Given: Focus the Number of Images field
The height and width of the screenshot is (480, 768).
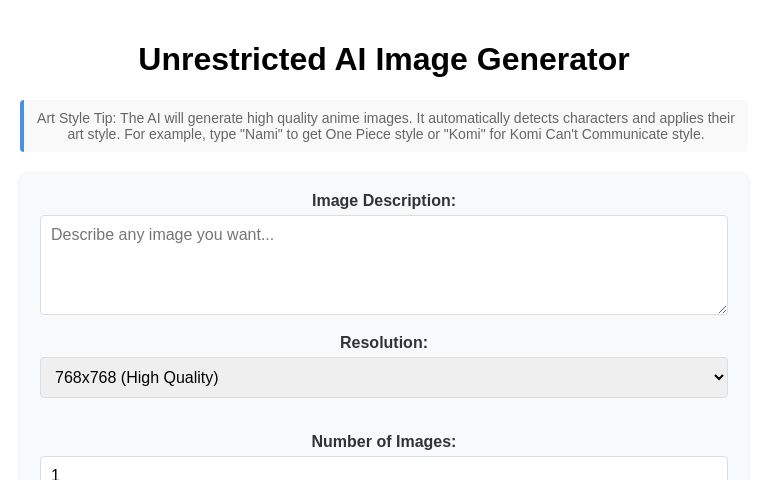Looking at the screenshot, I should coord(384,468).
